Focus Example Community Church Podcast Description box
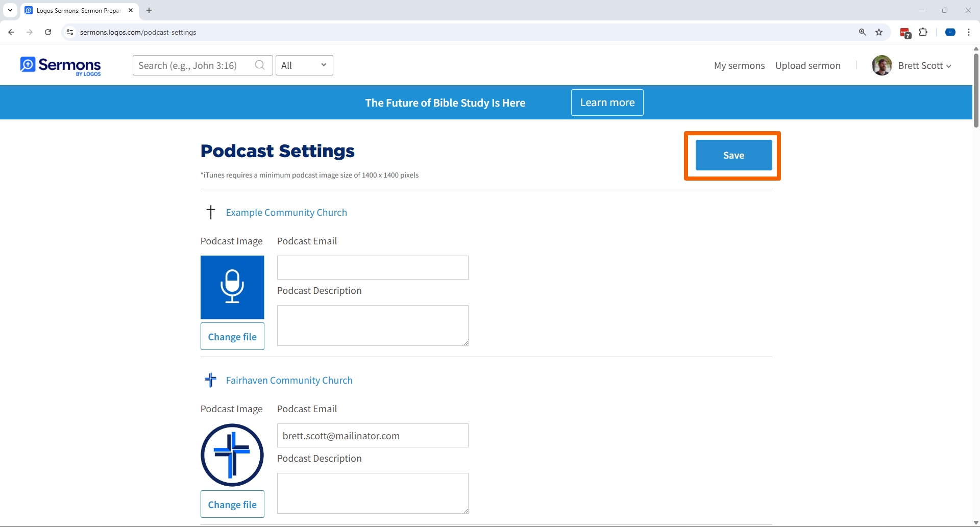 [x=373, y=325]
